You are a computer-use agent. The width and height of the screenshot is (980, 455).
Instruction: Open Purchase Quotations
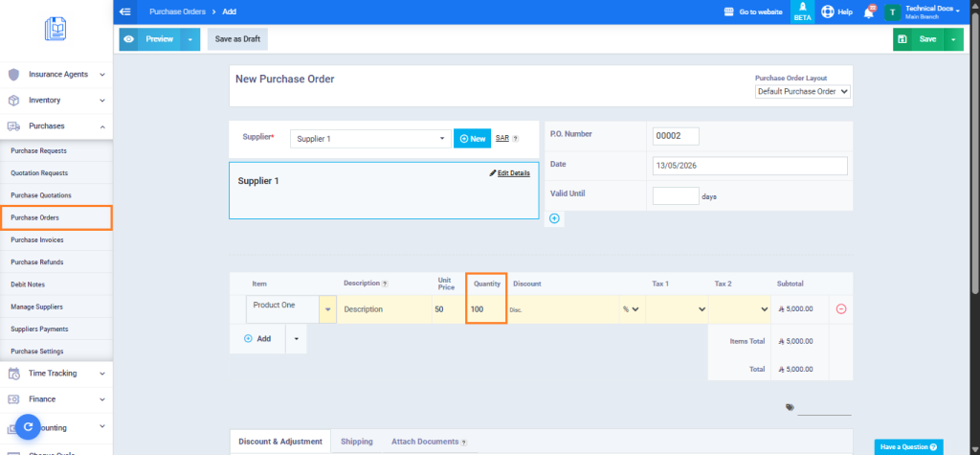(x=41, y=195)
